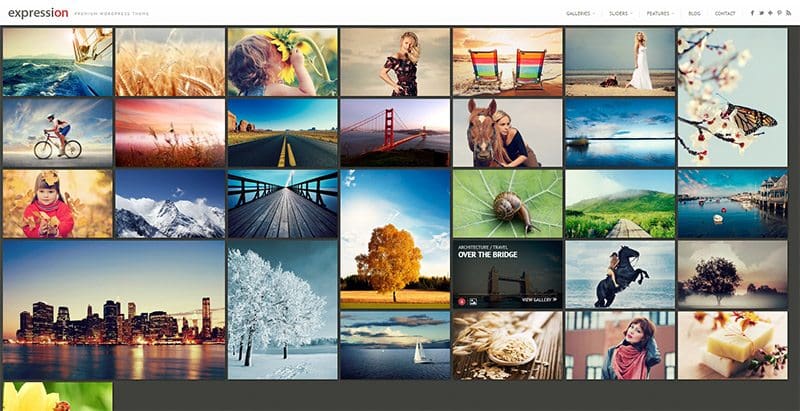The width and height of the screenshot is (800, 411).
Task: Open the woman in floral dress thumbnail
Action: pyautogui.click(x=395, y=62)
